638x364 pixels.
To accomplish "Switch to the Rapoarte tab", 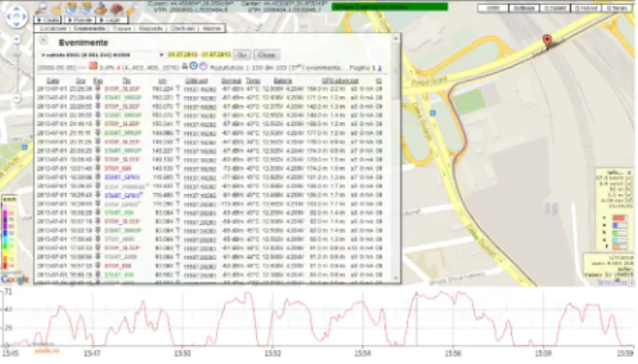I will [x=150, y=28].
